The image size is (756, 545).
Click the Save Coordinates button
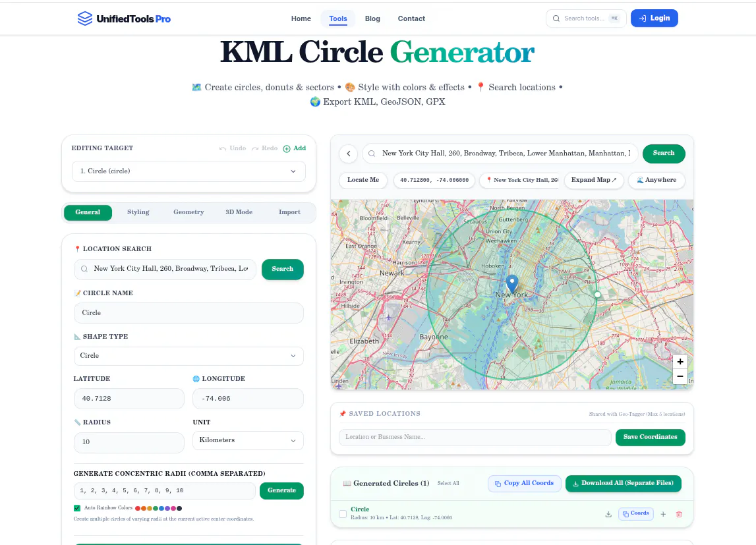(650, 438)
